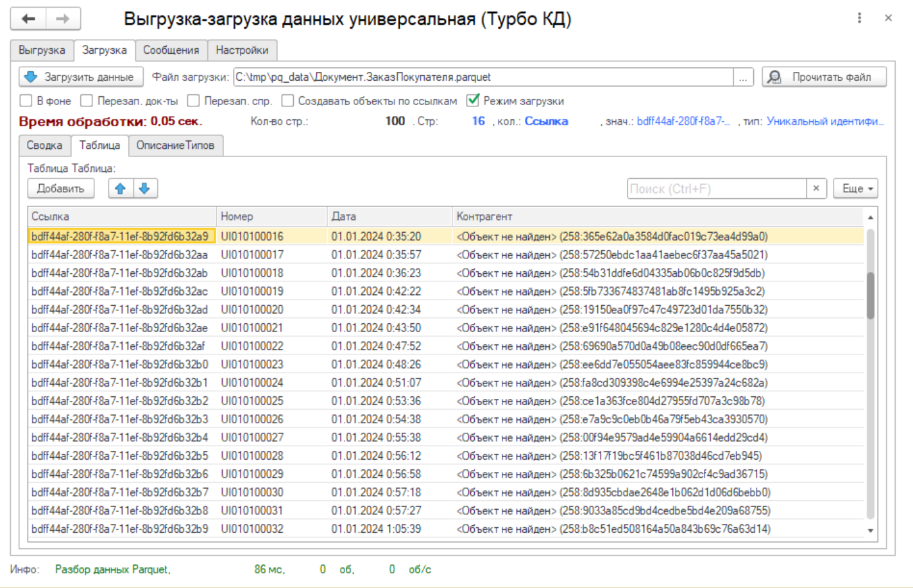913x588 pixels.
Task: Click the Загрузить данные button
Action: (x=80, y=77)
